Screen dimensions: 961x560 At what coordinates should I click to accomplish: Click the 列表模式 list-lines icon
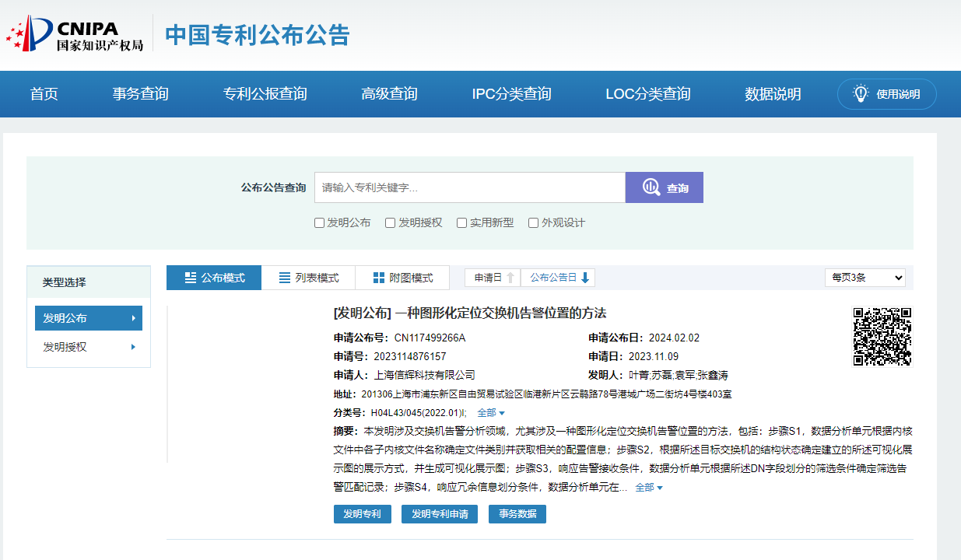285,278
